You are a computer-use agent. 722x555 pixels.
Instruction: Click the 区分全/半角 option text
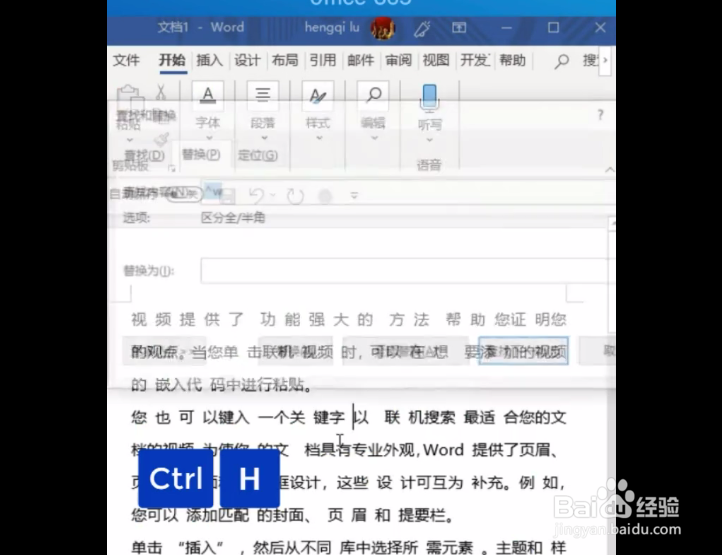233,218
